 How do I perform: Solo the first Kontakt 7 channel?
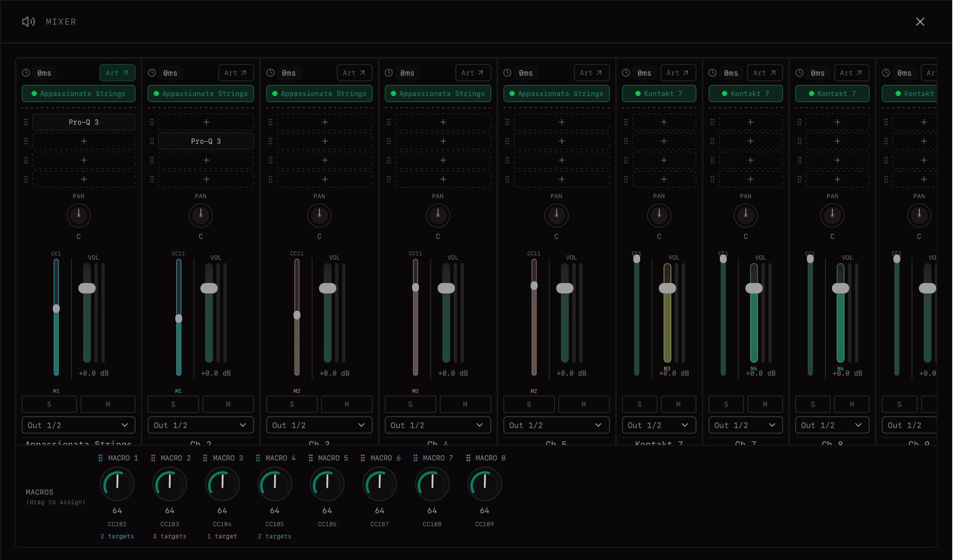[639, 404]
